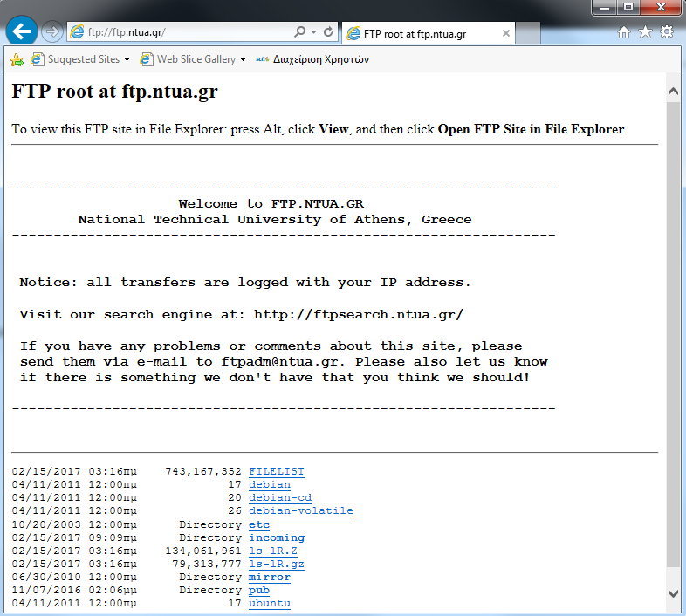Open a new blank tab

[528, 34]
